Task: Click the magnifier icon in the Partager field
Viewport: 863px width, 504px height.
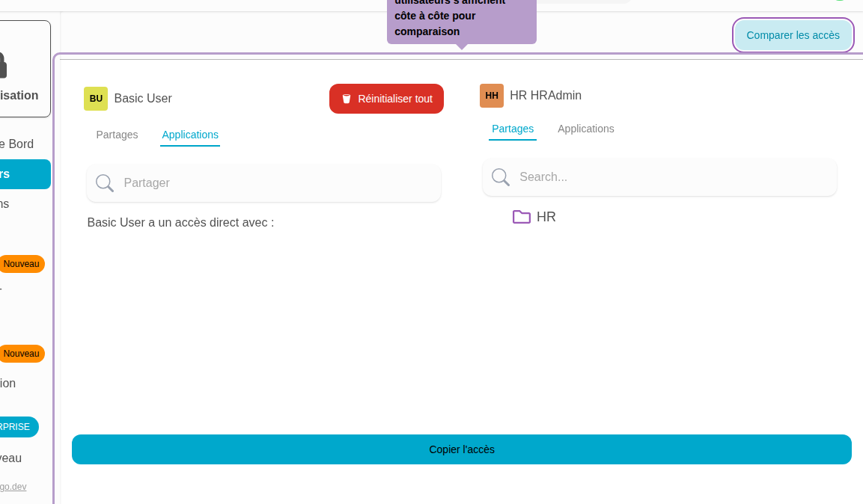Action: pyautogui.click(x=105, y=182)
